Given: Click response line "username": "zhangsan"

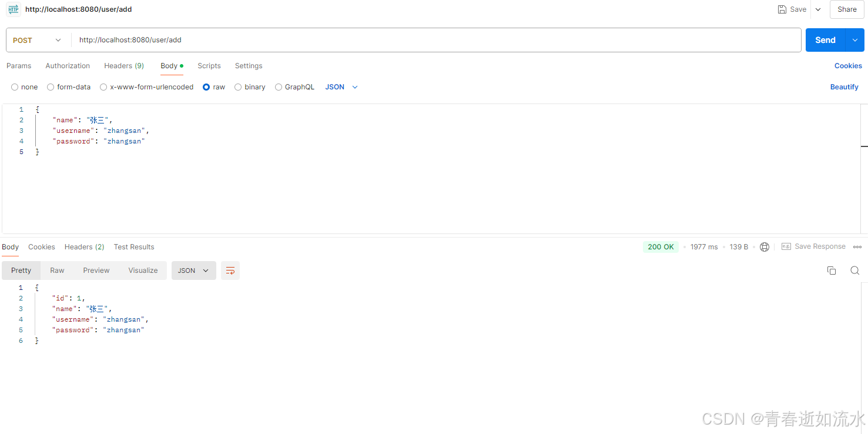Looking at the screenshot, I should coord(100,319).
